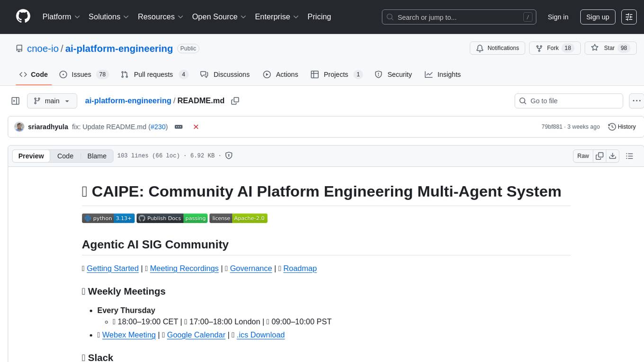Click the Notifications bell button

pos(497,48)
